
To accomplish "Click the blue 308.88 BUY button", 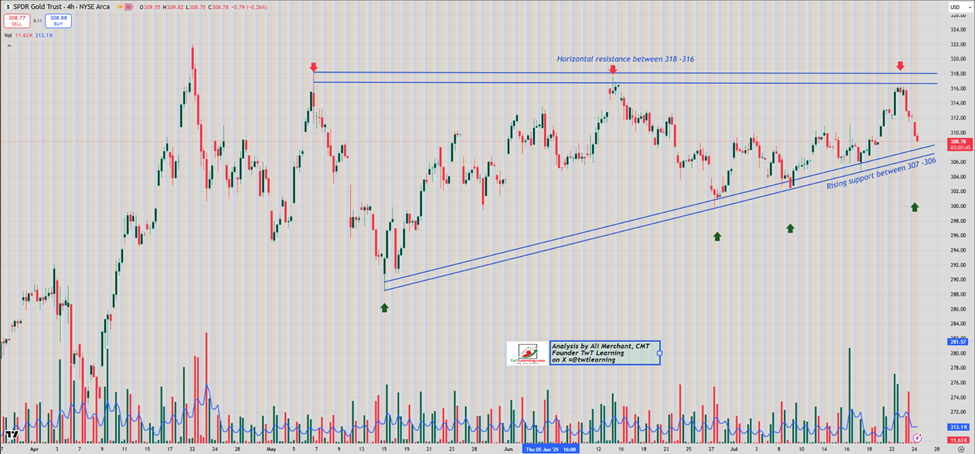I will click(57, 19).
